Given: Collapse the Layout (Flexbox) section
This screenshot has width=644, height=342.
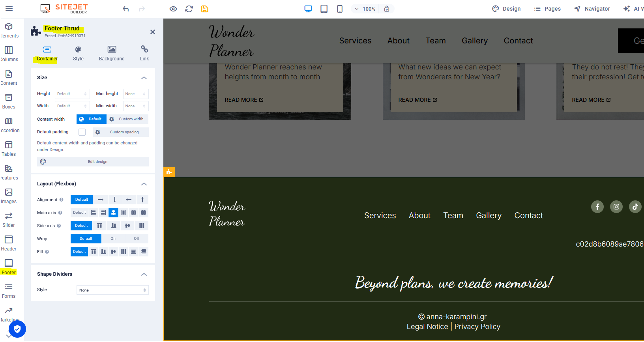Looking at the screenshot, I should coord(144,184).
